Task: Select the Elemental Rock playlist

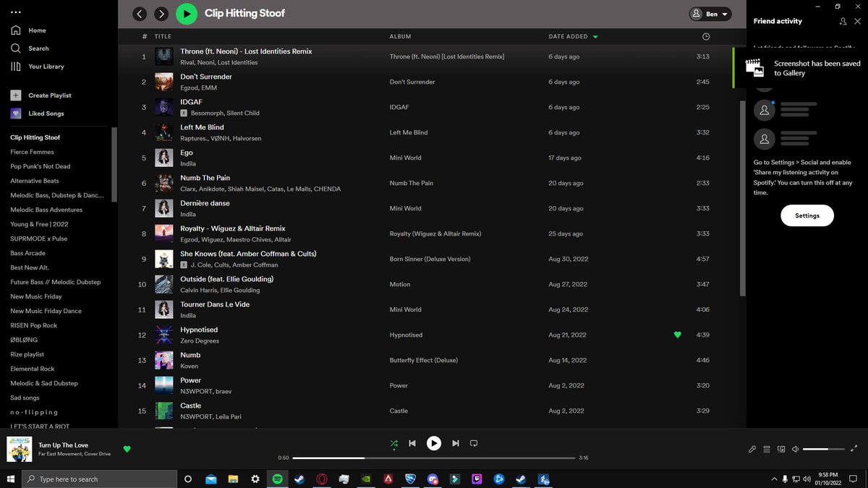Action: (x=33, y=369)
